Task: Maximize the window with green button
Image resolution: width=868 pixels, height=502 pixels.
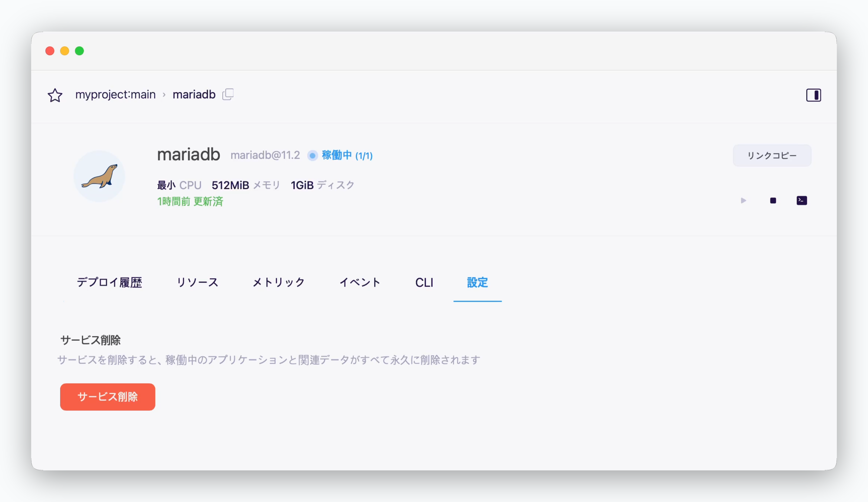Action: coord(80,51)
